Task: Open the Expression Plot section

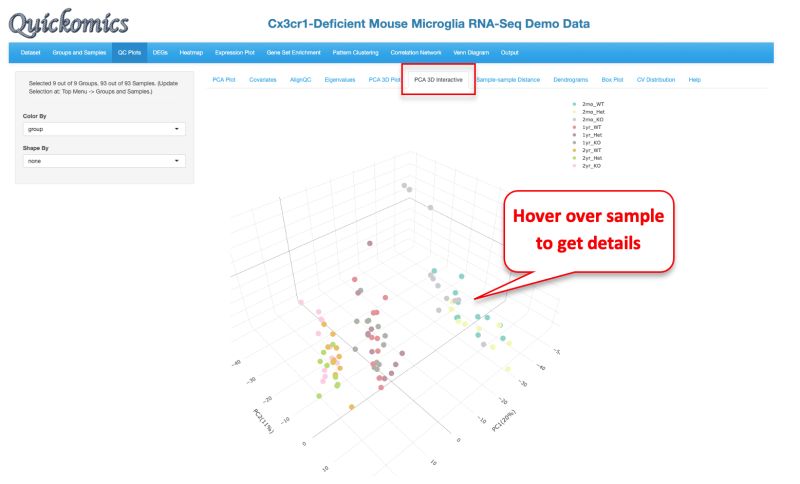Action: click(x=235, y=53)
